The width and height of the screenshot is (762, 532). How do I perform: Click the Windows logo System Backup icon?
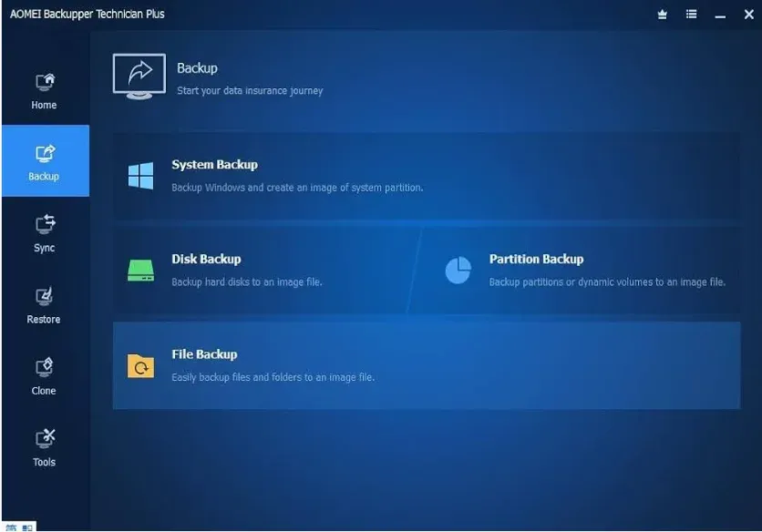[140, 176]
